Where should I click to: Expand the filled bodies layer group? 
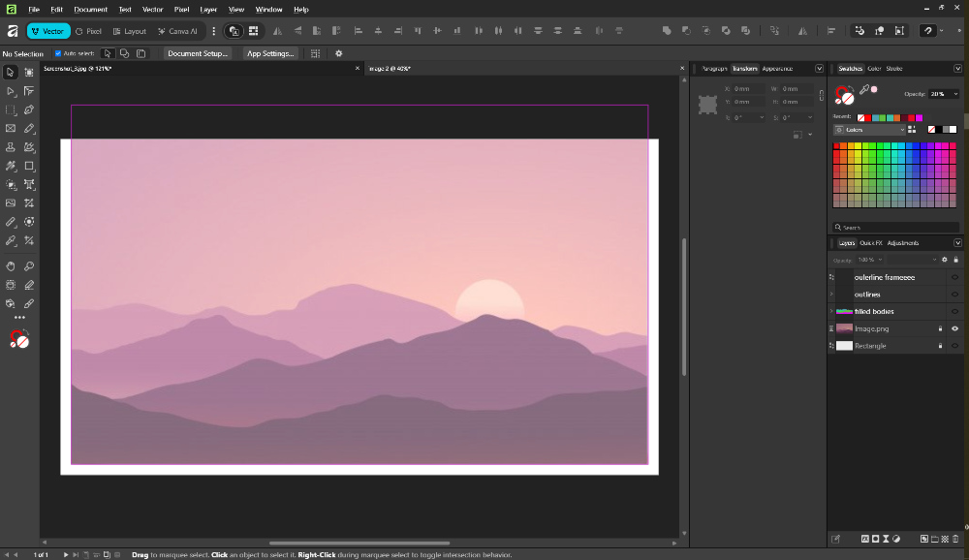(x=831, y=312)
